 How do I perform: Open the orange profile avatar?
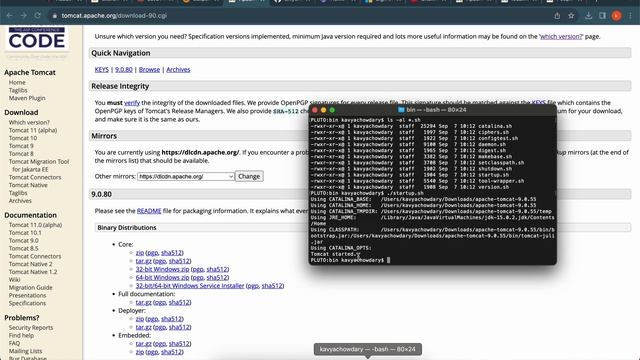pyautogui.click(x=616, y=16)
